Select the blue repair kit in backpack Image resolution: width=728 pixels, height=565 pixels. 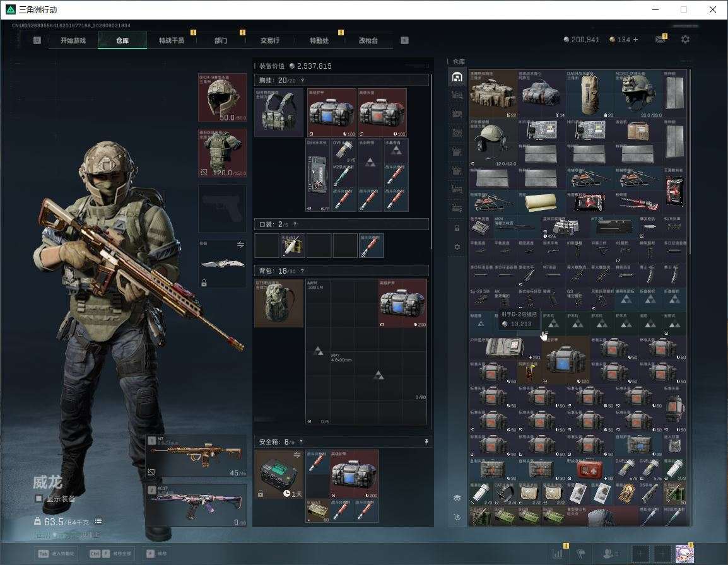point(402,303)
